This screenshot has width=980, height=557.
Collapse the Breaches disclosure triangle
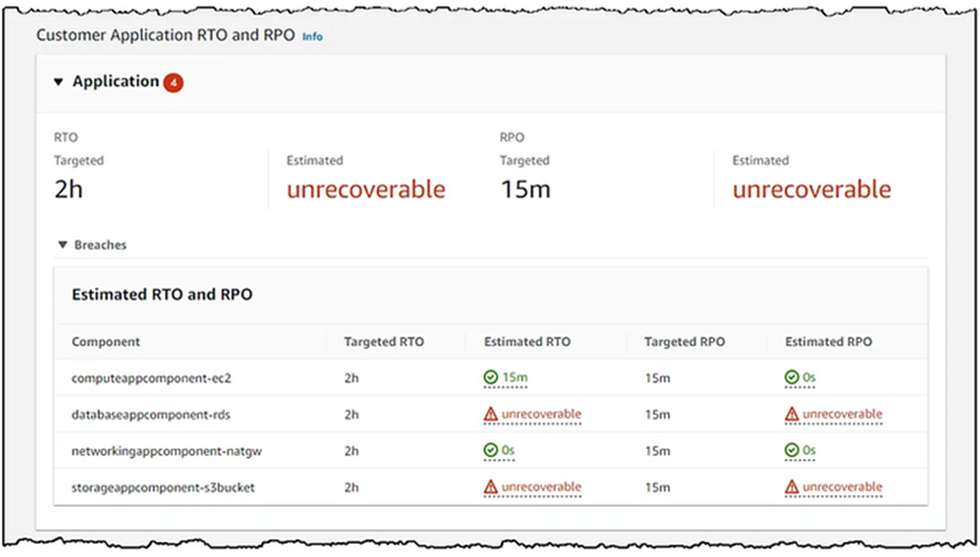pos(63,245)
